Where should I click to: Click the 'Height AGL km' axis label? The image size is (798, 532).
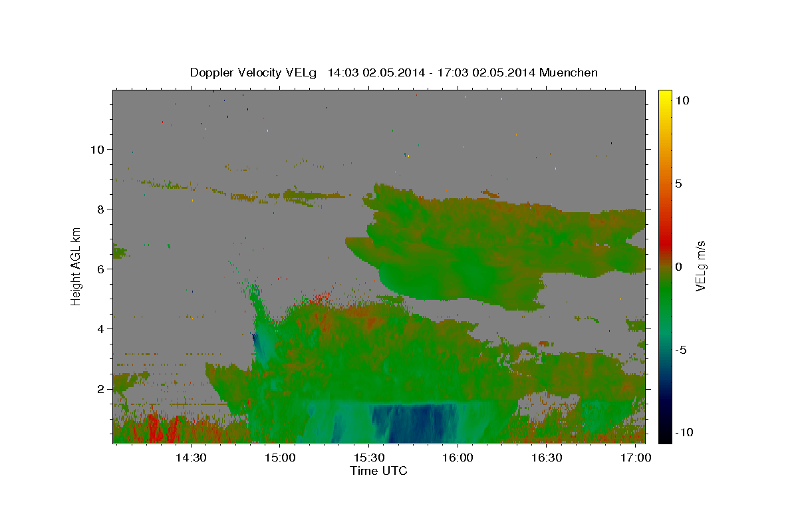76,266
